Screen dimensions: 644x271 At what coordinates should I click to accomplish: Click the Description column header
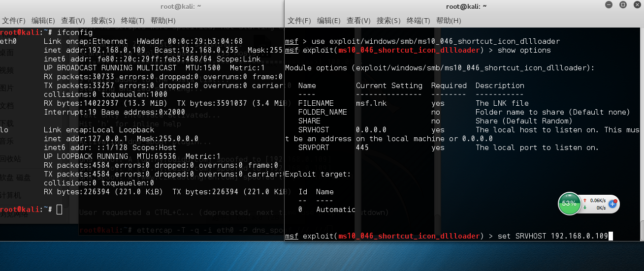point(500,86)
